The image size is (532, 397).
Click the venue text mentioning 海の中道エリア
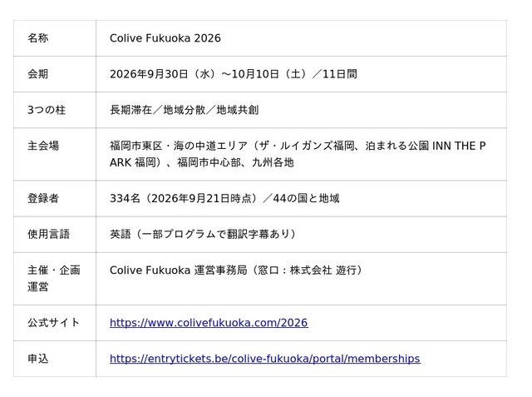click(298, 146)
